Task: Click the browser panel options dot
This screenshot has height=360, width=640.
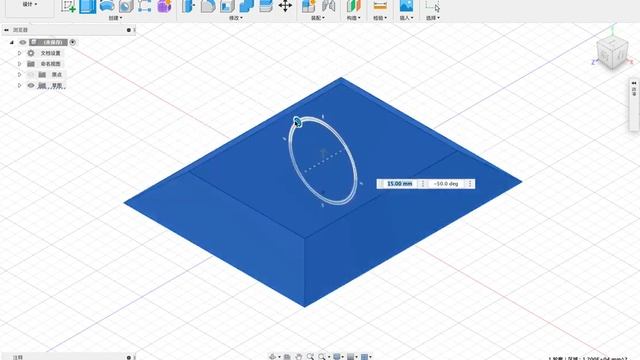Action: coord(129,30)
